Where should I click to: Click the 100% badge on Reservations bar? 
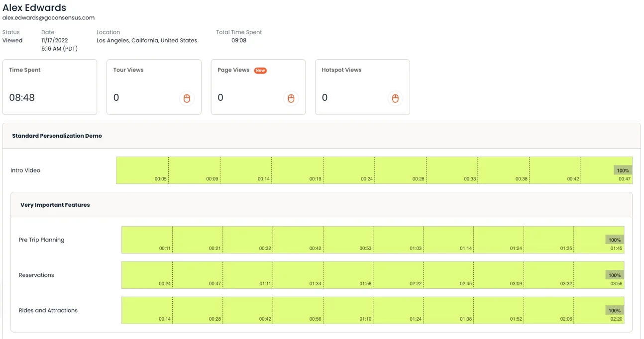615,275
